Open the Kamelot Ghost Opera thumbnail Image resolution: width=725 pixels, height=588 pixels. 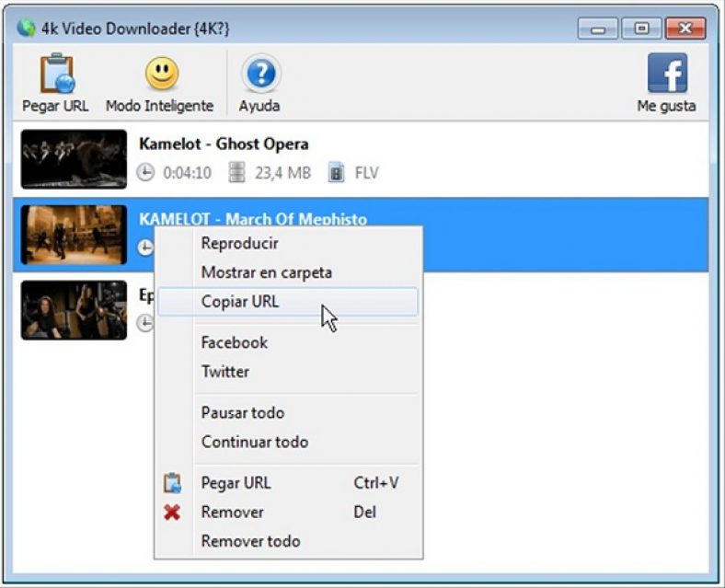click(x=74, y=159)
